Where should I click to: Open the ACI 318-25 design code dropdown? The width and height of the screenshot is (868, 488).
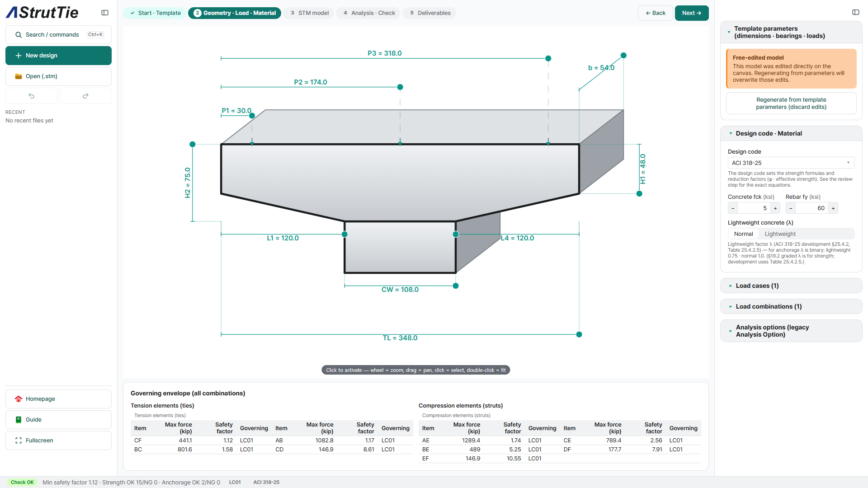791,163
